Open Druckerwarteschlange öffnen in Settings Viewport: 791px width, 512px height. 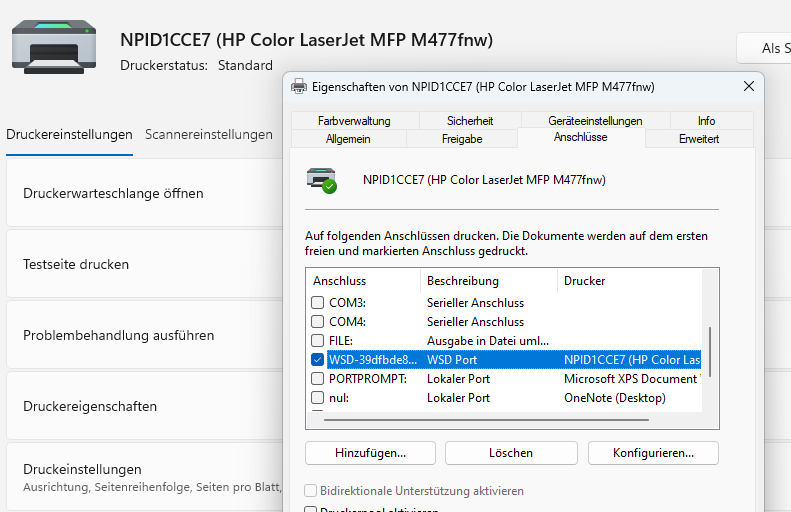coord(144,193)
